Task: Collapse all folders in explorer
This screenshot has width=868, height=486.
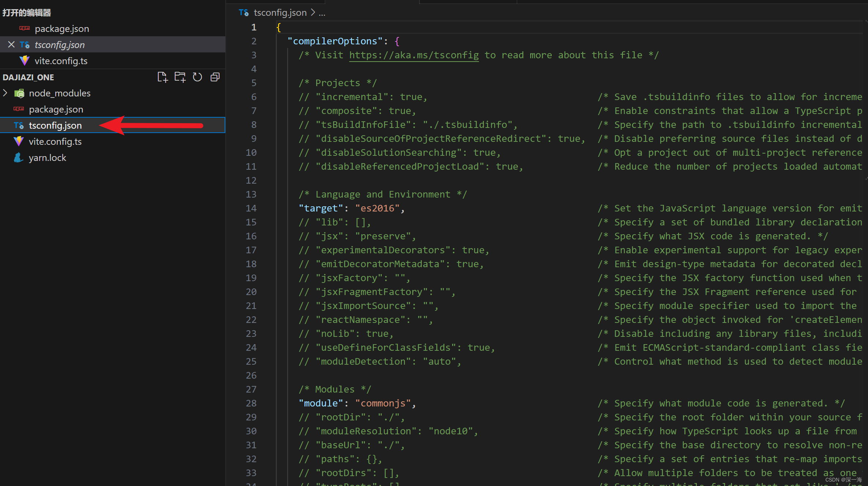Action: [x=215, y=77]
